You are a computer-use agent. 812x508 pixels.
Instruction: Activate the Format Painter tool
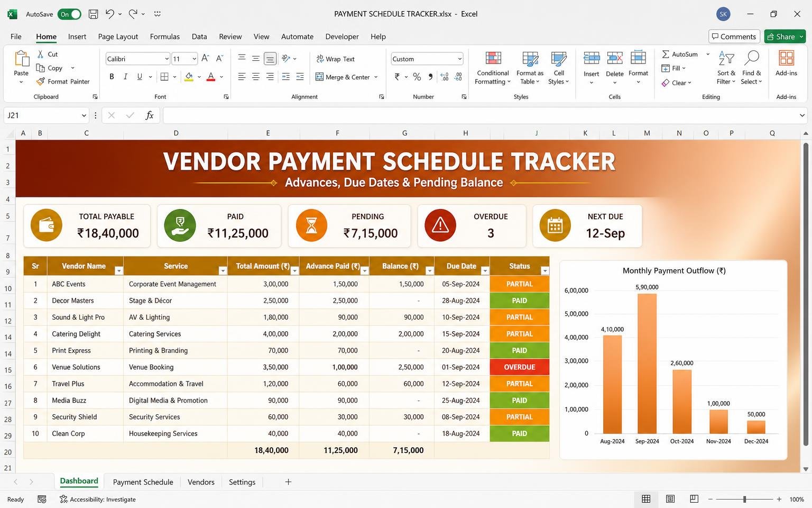63,81
